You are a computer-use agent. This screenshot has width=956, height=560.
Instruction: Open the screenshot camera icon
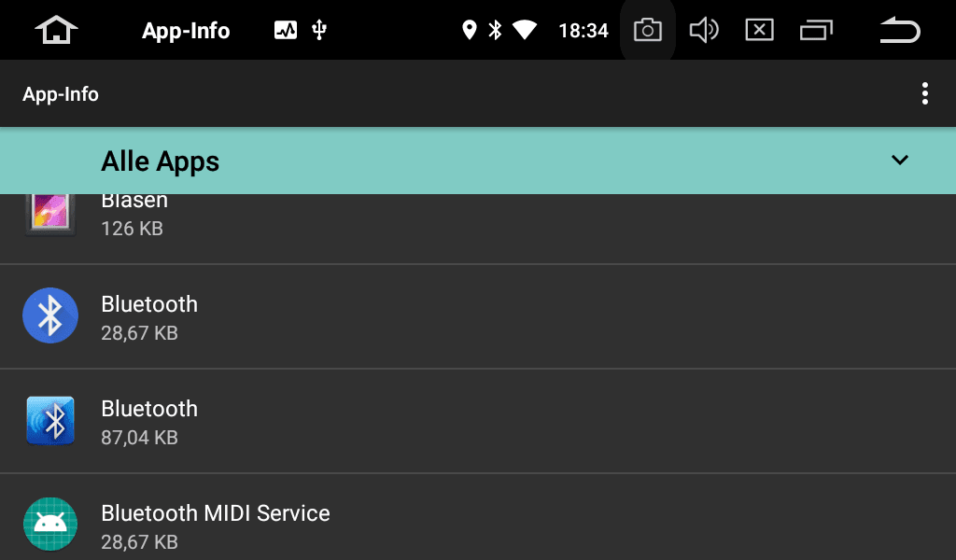[648, 30]
